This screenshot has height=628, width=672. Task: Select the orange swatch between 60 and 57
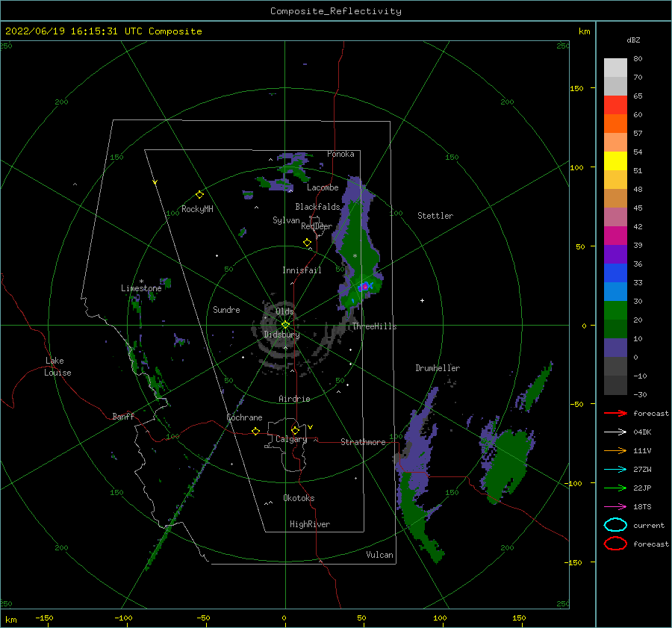[615, 123]
